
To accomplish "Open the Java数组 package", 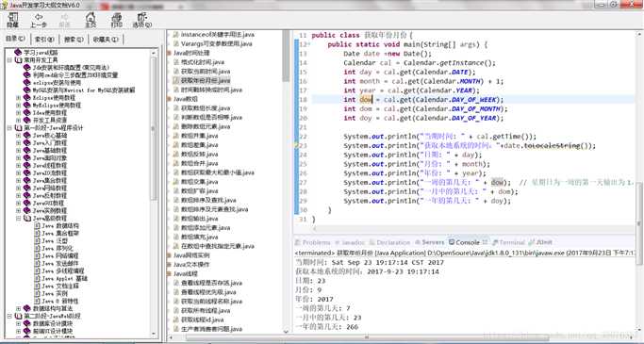I will point(185,99).
